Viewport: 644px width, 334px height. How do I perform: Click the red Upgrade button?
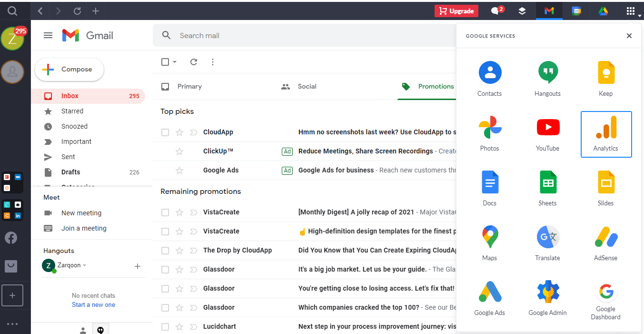click(456, 11)
